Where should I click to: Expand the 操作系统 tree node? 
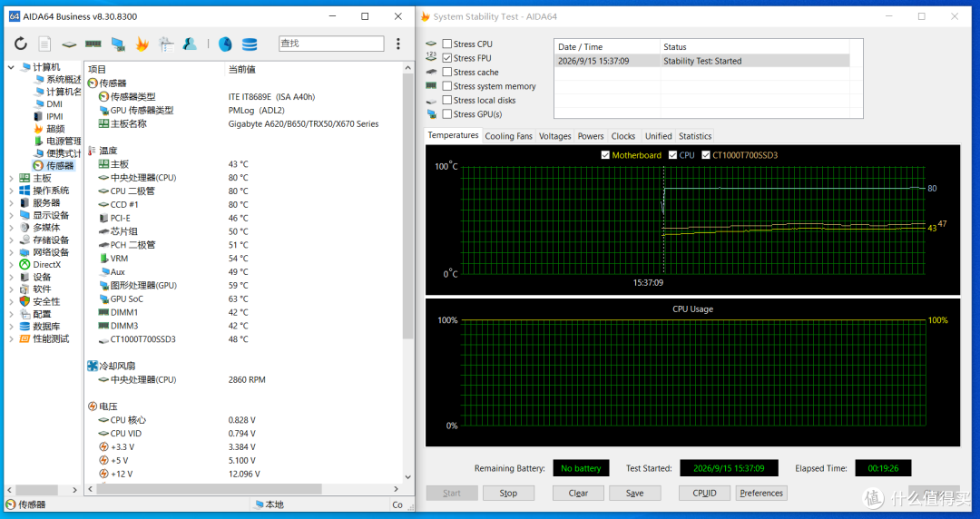[11, 191]
